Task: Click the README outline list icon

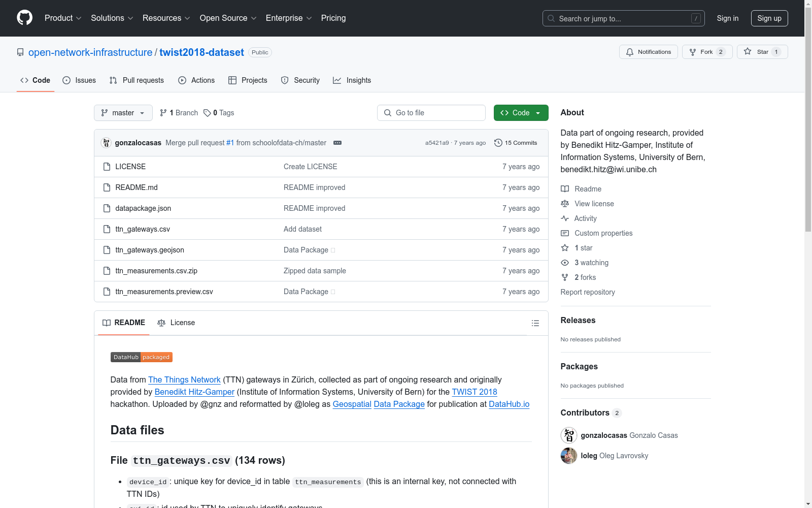Action: 535,323
